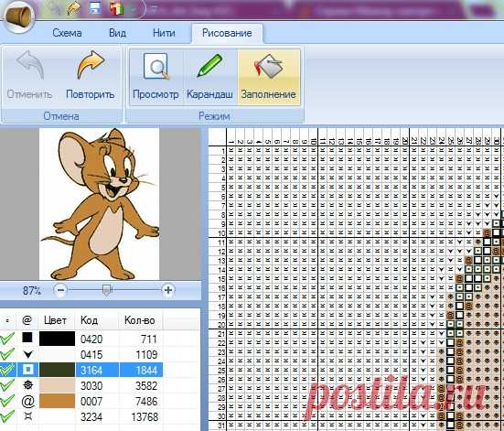
Task: Click the gift box icon in quick access bar
Action: coord(116,8)
